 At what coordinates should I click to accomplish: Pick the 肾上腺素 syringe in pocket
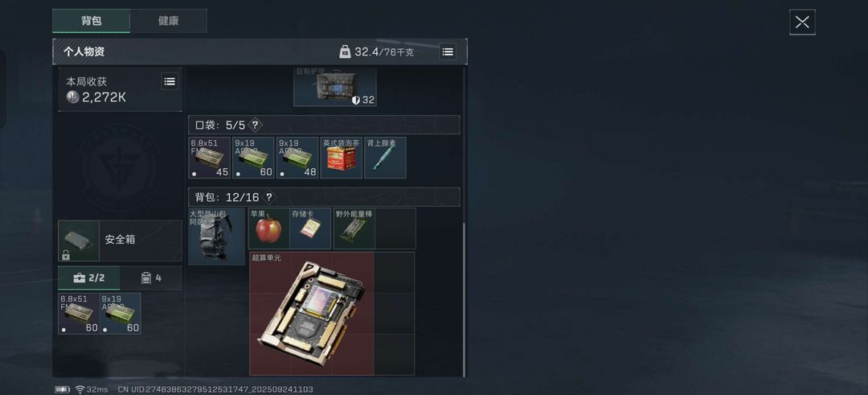(385, 158)
